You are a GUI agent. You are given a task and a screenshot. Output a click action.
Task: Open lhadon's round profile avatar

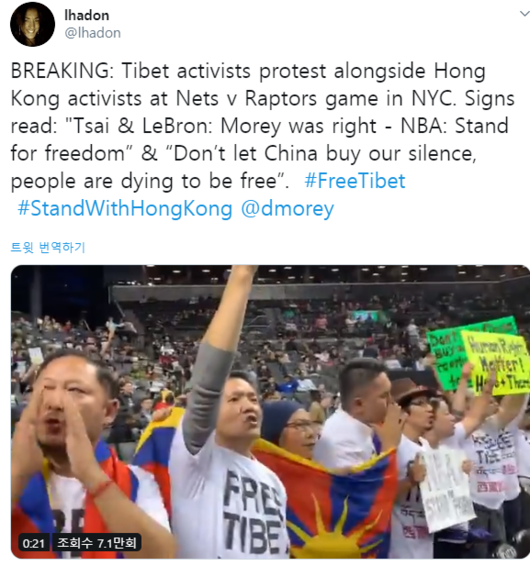(32, 25)
